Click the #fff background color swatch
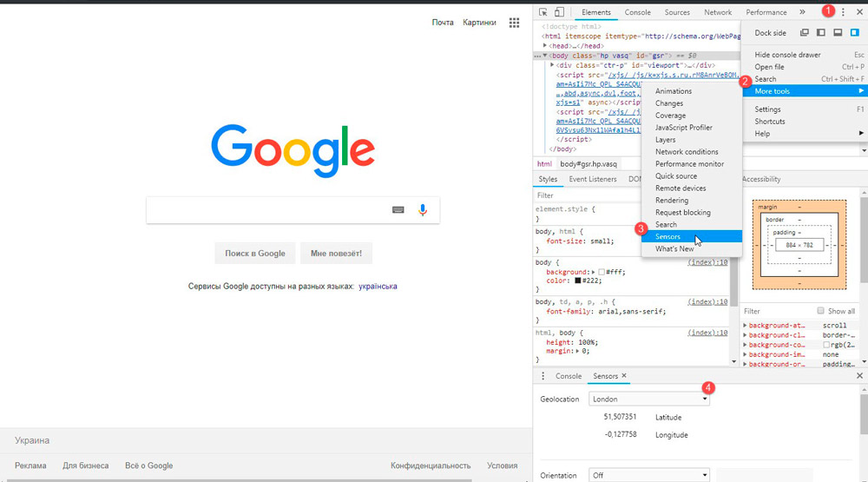Image resolution: width=868 pixels, height=482 pixels. point(602,272)
